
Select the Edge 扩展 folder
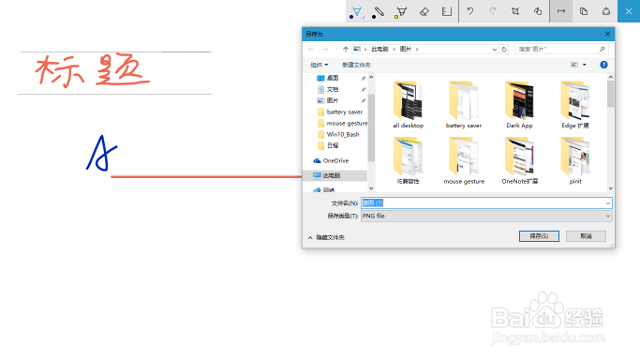pos(575,104)
